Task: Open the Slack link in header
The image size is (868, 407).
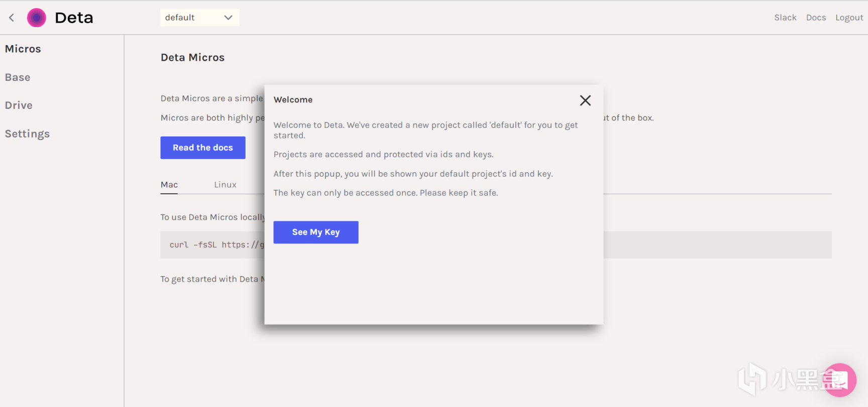Action: [x=785, y=18]
